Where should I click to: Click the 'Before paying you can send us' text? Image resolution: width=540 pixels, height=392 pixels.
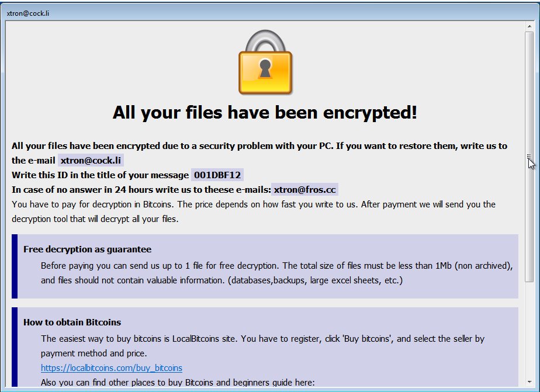[277, 273]
